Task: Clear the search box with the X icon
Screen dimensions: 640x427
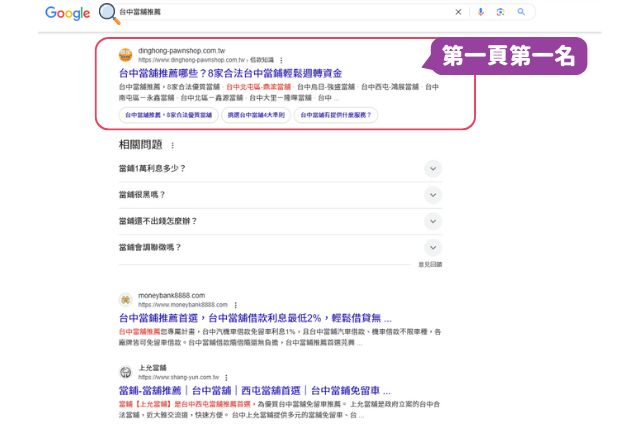Action: coord(458,12)
